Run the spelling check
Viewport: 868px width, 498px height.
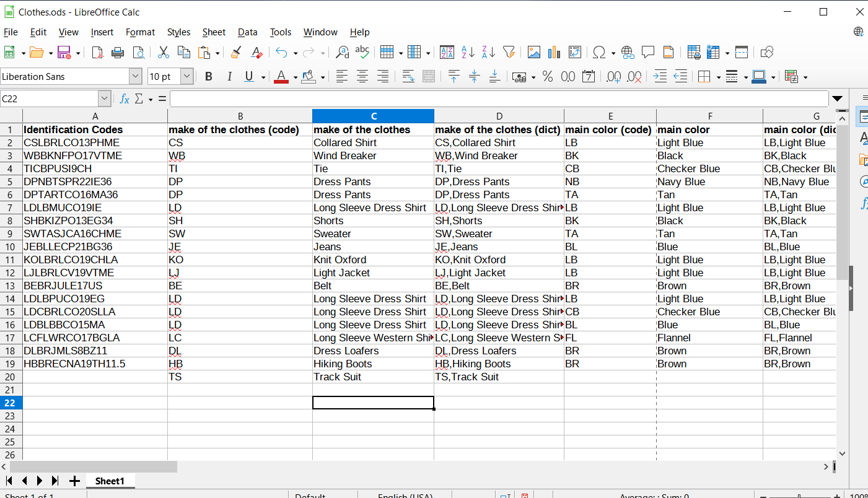pyautogui.click(x=362, y=53)
